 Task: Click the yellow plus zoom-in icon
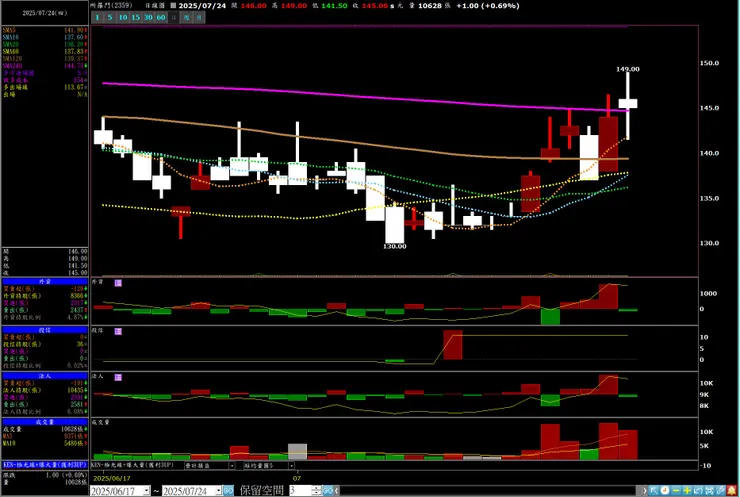point(687,491)
